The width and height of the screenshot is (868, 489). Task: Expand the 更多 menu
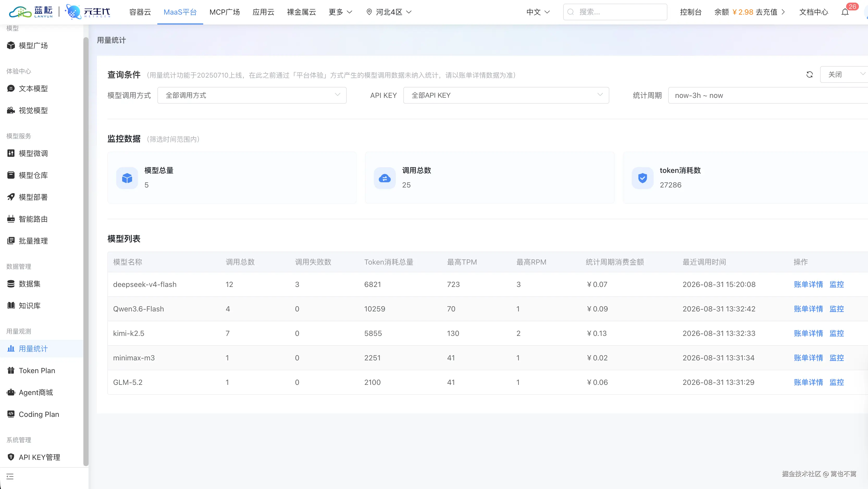(x=340, y=12)
